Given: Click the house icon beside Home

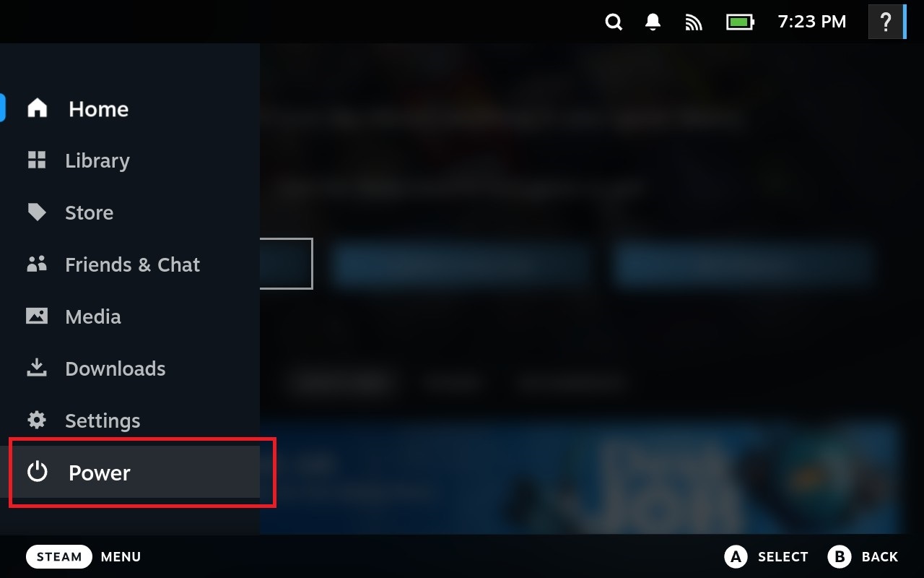Looking at the screenshot, I should 37,108.
